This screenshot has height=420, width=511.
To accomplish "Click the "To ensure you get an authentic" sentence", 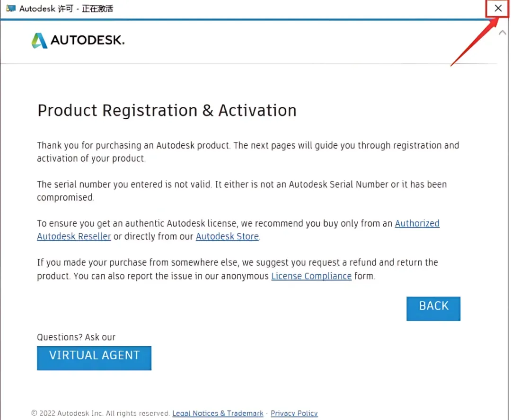I will 215,223.
